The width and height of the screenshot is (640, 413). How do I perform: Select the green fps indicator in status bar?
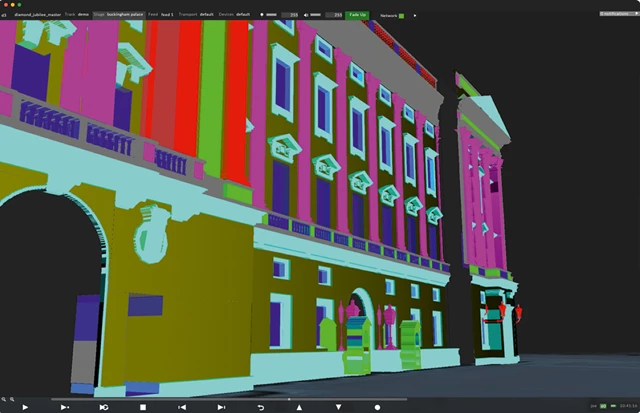[x=603, y=406]
